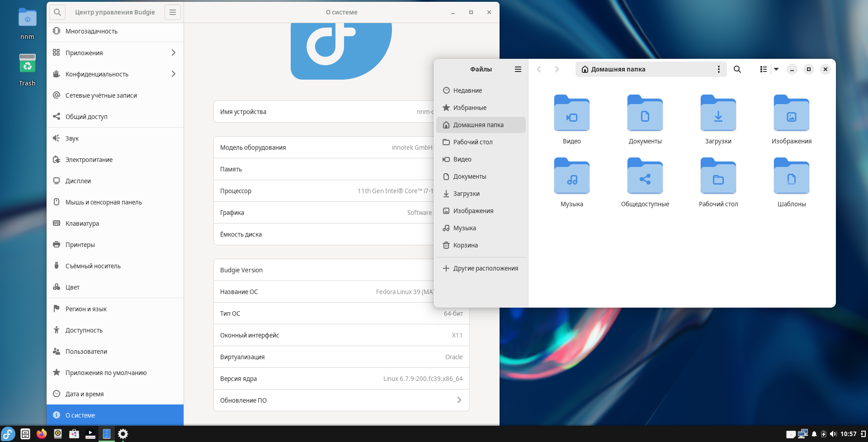Open the view options dropdown arrow
This screenshot has width=868, height=442.
coord(776,69)
